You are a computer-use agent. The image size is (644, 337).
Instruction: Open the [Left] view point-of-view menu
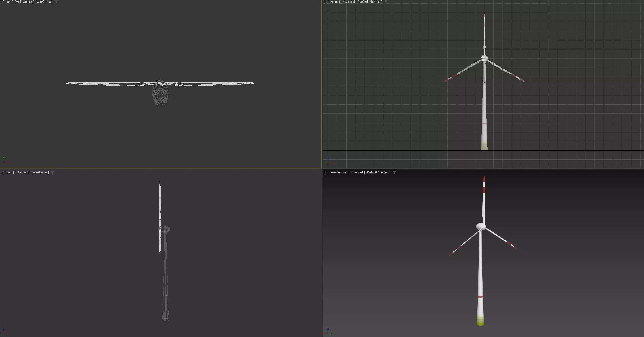pyautogui.click(x=9, y=172)
